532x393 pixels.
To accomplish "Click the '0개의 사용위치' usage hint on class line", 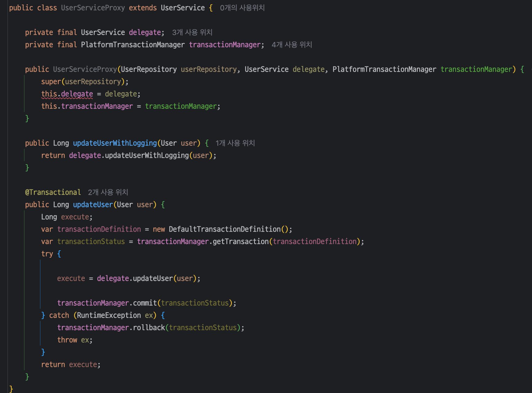I will (x=242, y=8).
